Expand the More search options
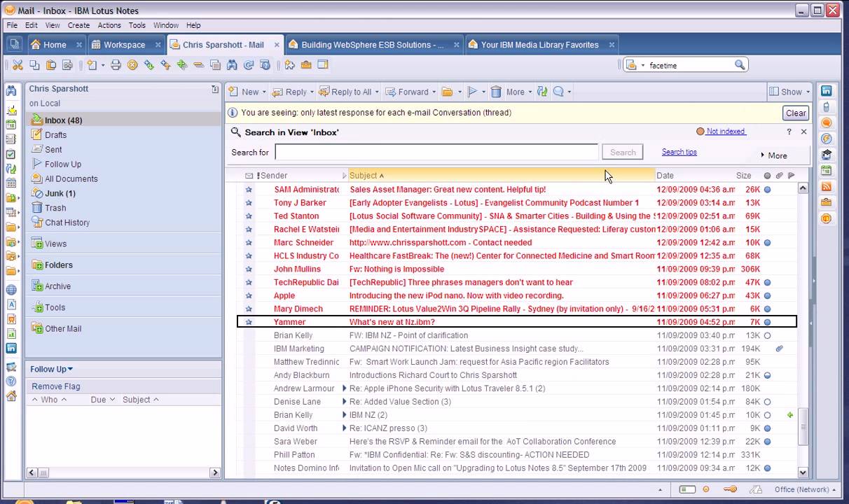 pos(773,155)
